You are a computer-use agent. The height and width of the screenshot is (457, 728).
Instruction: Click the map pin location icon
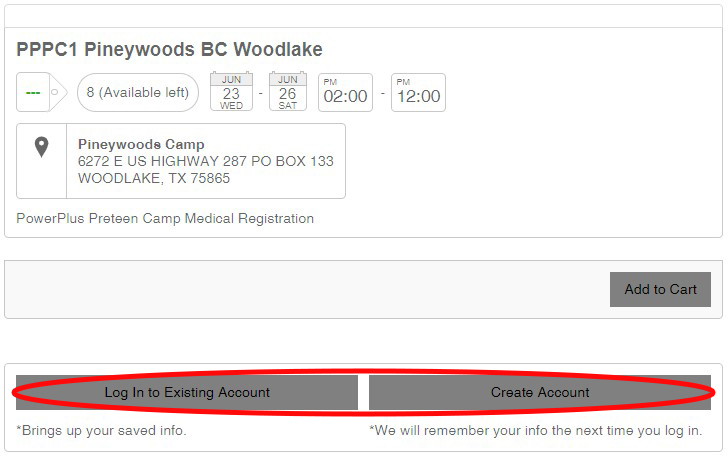click(42, 147)
